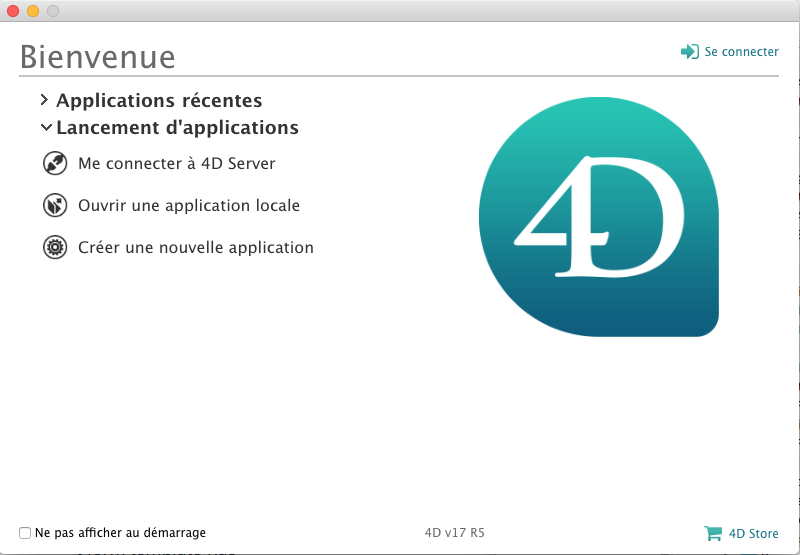Viewport: 800px width, 555px height.
Task: Click the Se connecter login arrow icon
Action: (x=689, y=52)
